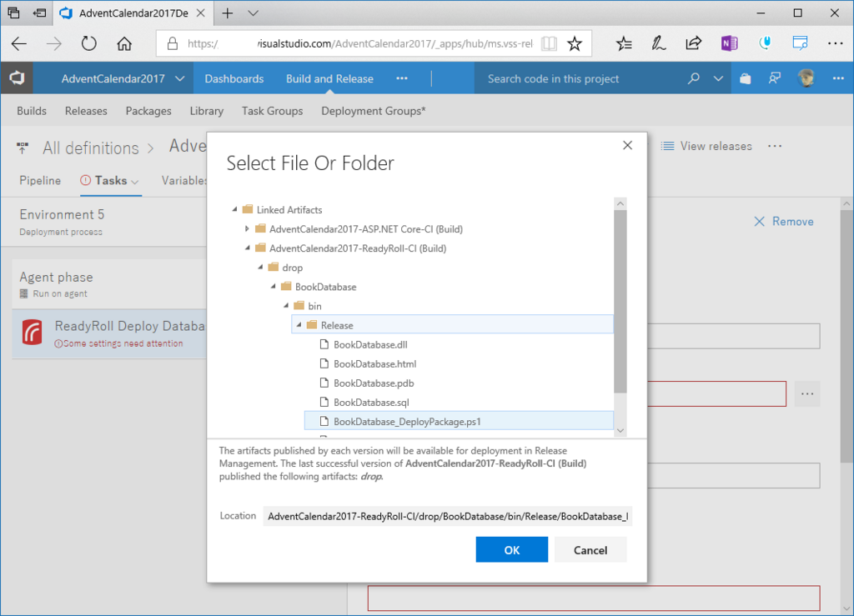Open the AdventCalendar2017 project dropdown
854x616 pixels.
(180, 79)
